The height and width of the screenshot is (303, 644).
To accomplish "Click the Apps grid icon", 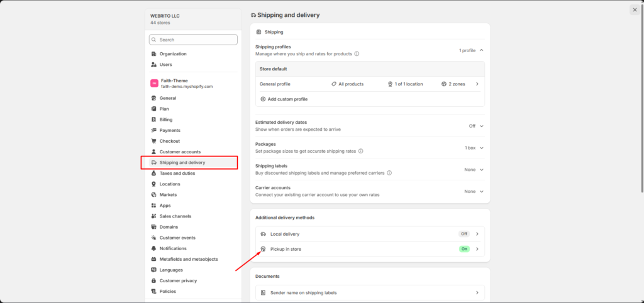I will pos(153,206).
